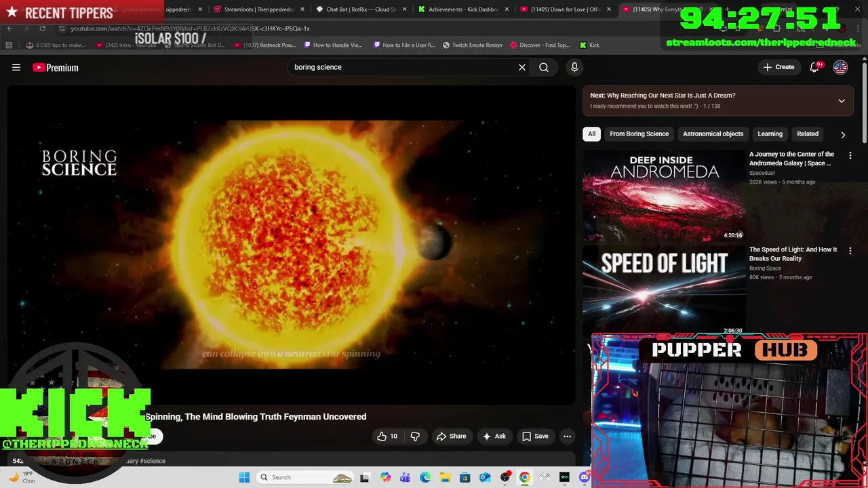Viewport: 868px width, 488px height.
Task: Open the 'How to File a User R...' bookmark
Action: click(x=404, y=45)
